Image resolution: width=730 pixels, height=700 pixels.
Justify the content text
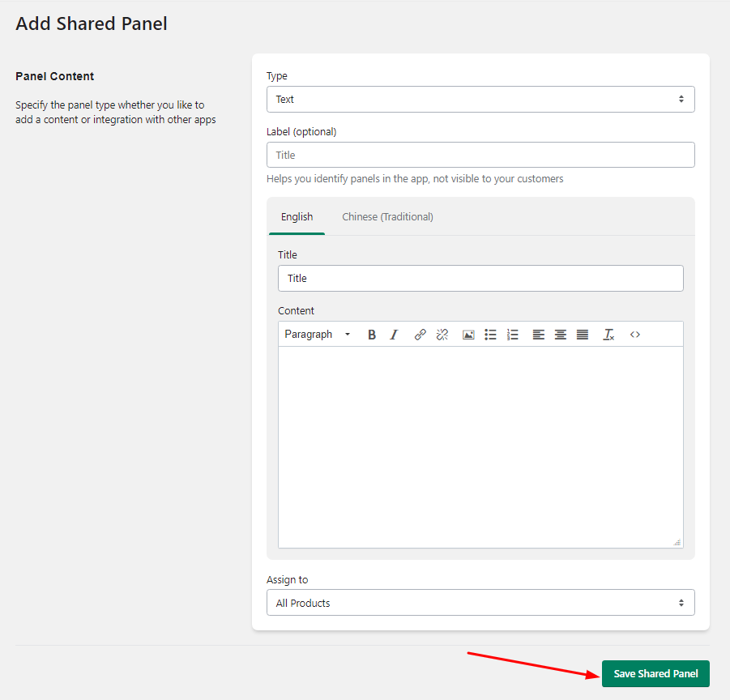[583, 335]
